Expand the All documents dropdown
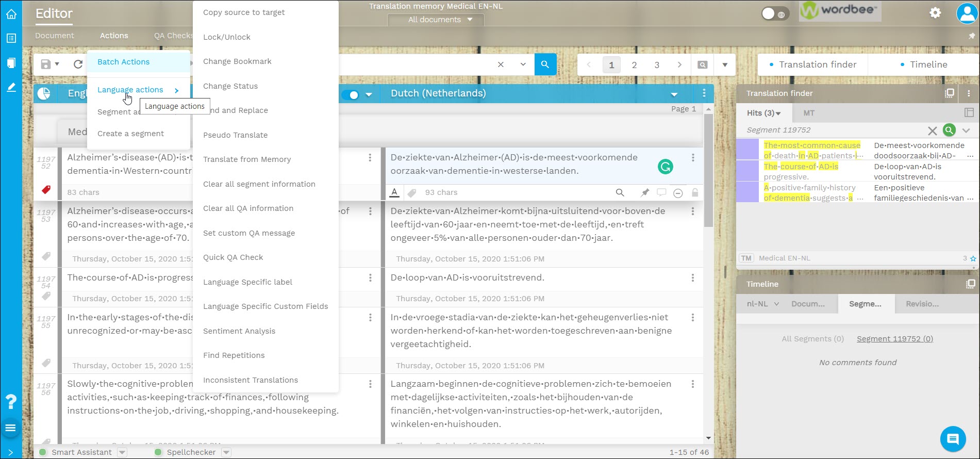This screenshot has width=980, height=459. point(440,20)
